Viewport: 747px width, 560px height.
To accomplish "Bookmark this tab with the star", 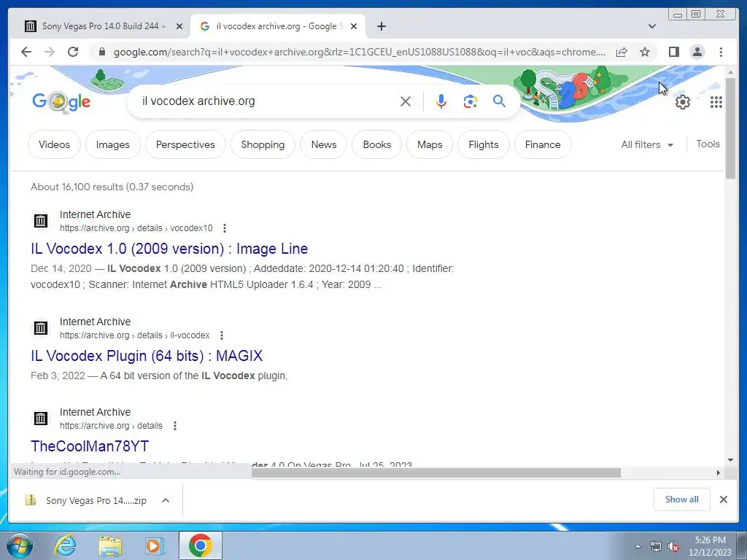I will point(645,52).
